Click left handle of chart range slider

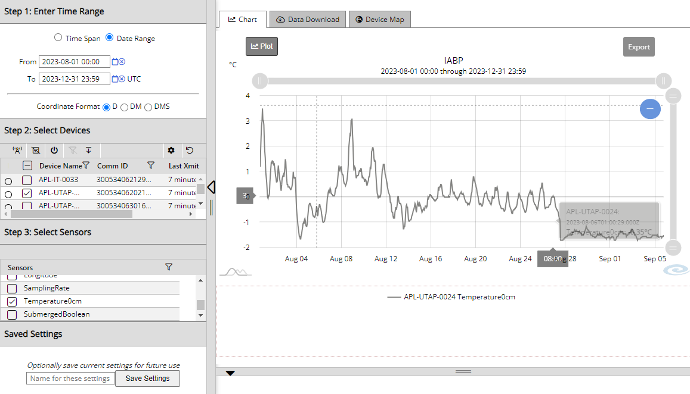point(260,81)
